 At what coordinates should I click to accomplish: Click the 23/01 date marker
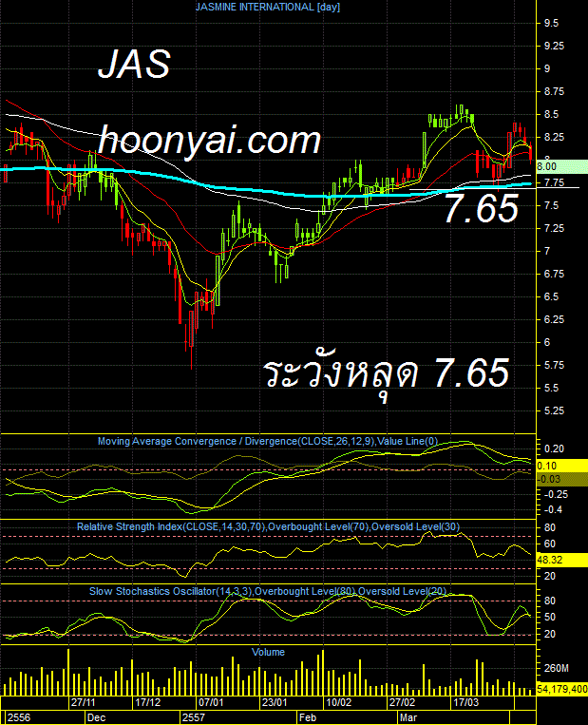tap(275, 702)
